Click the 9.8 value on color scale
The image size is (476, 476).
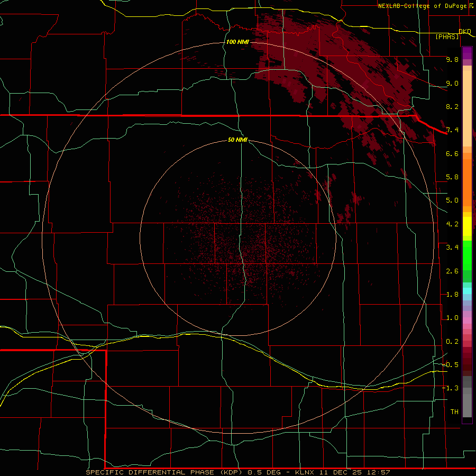452,59
